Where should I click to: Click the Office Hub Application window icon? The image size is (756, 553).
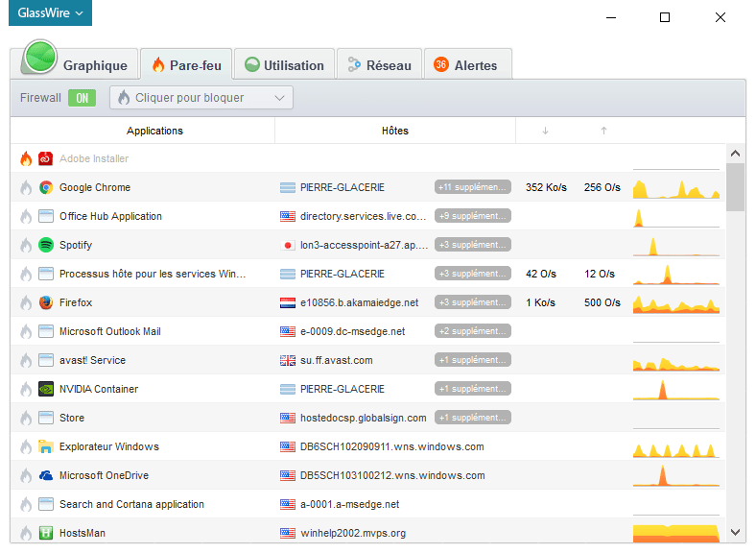click(x=46, y=216)
